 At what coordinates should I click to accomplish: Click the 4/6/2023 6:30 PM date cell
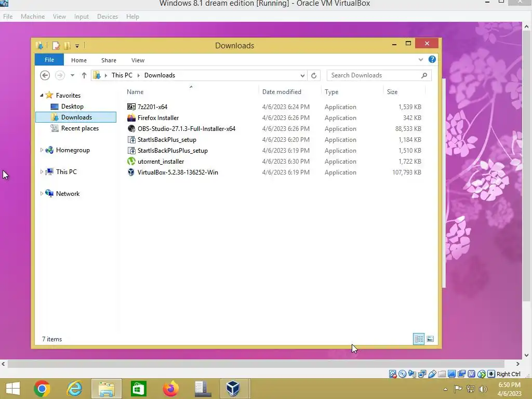286,162
